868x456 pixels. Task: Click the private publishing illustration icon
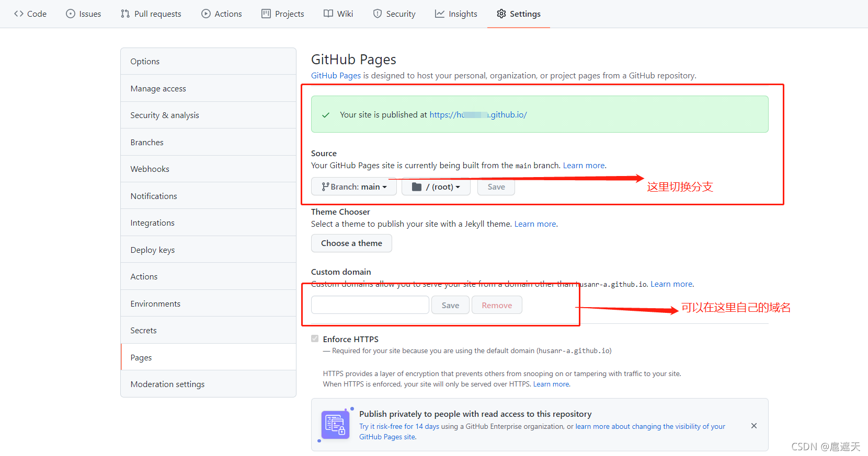click(336, 425)
